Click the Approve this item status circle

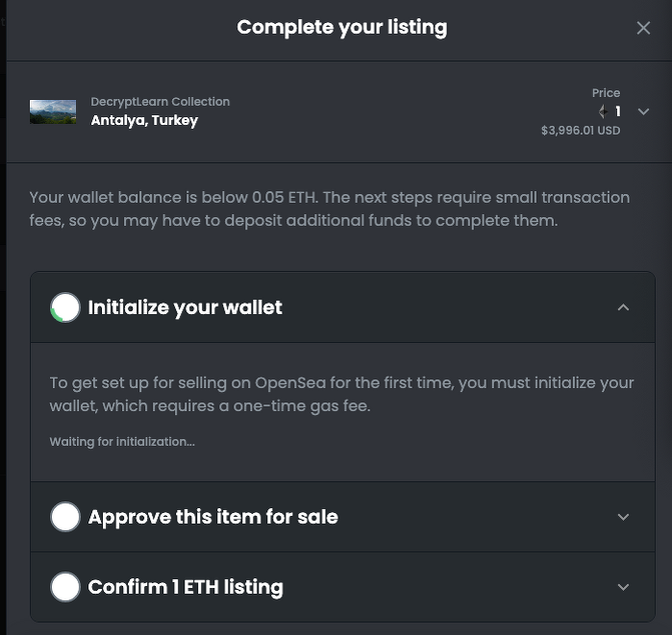pos(65,517)
